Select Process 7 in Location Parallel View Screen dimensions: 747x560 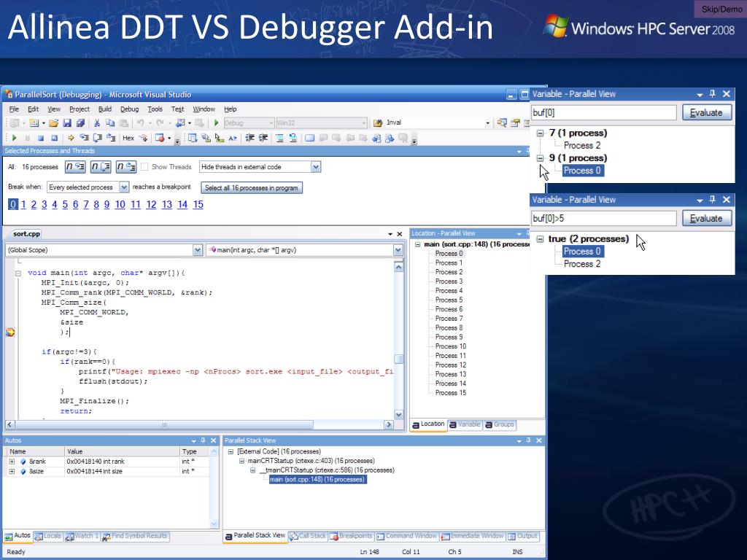point(449,319)
